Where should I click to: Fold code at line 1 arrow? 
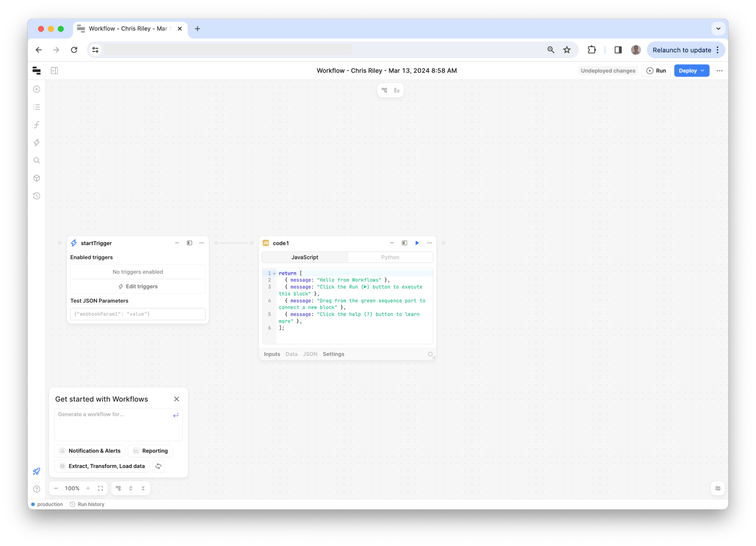tap(274, 273)
